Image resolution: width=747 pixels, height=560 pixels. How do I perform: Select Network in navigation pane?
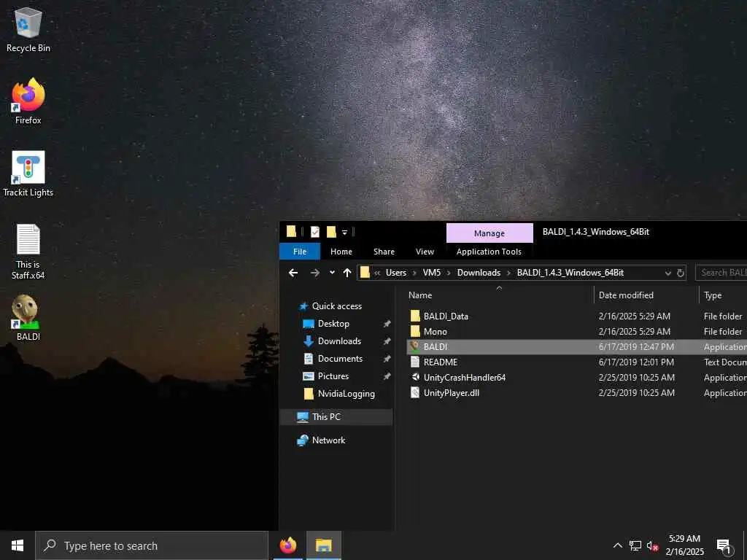pos(328,440)
